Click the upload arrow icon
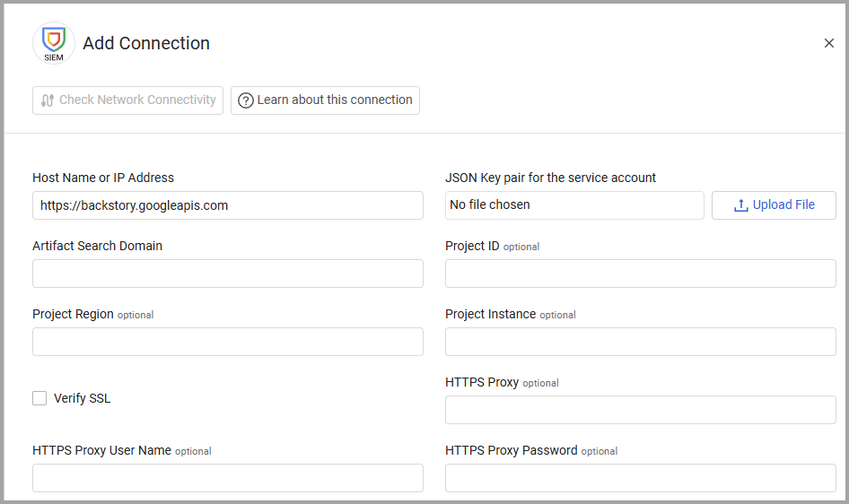This screenshot has height=504, width=849. (740, 205)
